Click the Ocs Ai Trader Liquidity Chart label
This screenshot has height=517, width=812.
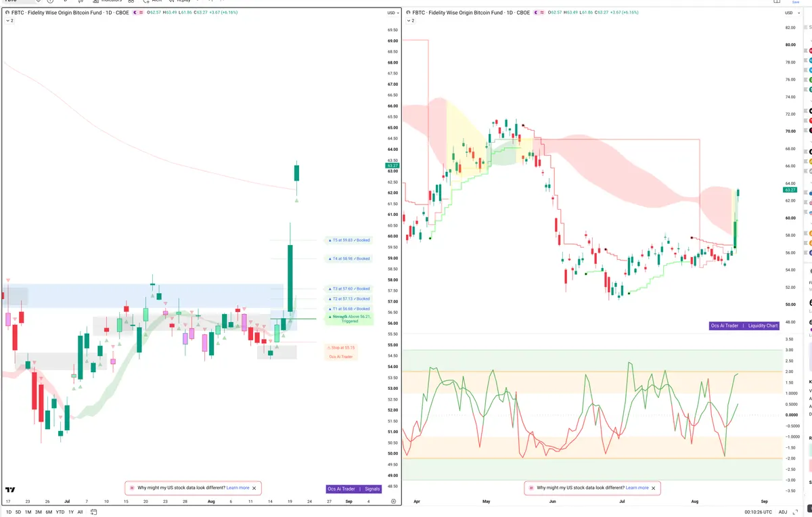[744, 325]
